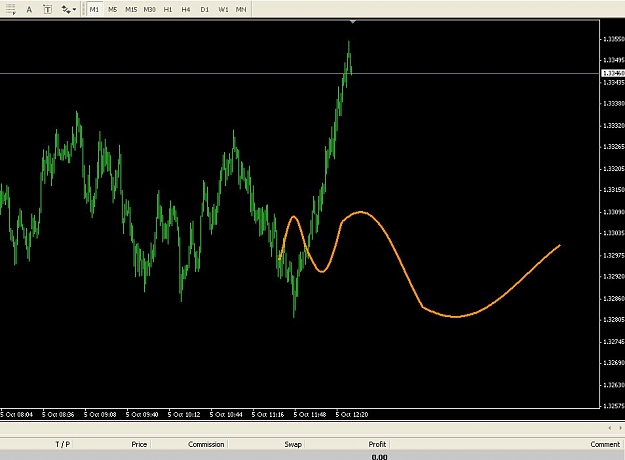Click the 0.00 profit value
The width and height of the screenshot is (625, 460).
coord(379,457)
